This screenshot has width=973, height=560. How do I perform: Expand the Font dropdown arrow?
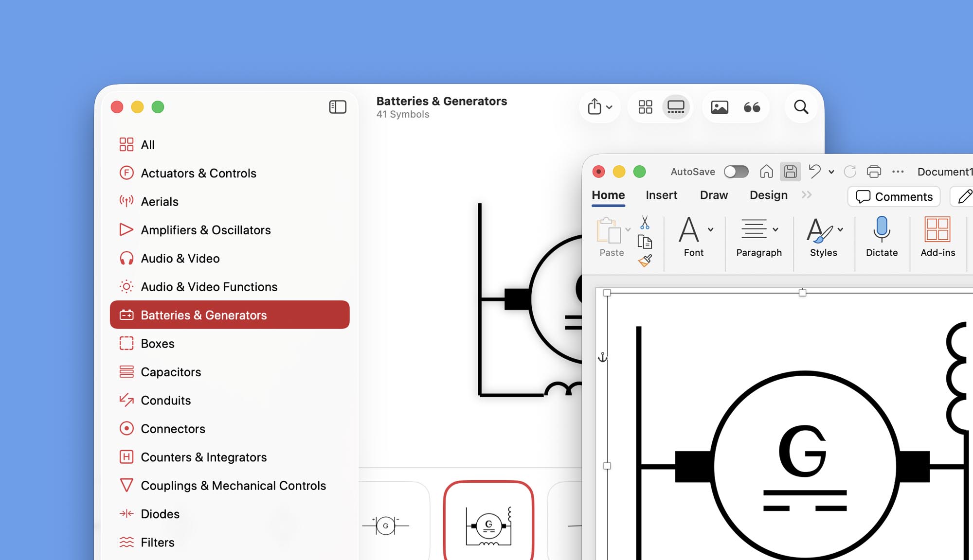click(711, 229)
